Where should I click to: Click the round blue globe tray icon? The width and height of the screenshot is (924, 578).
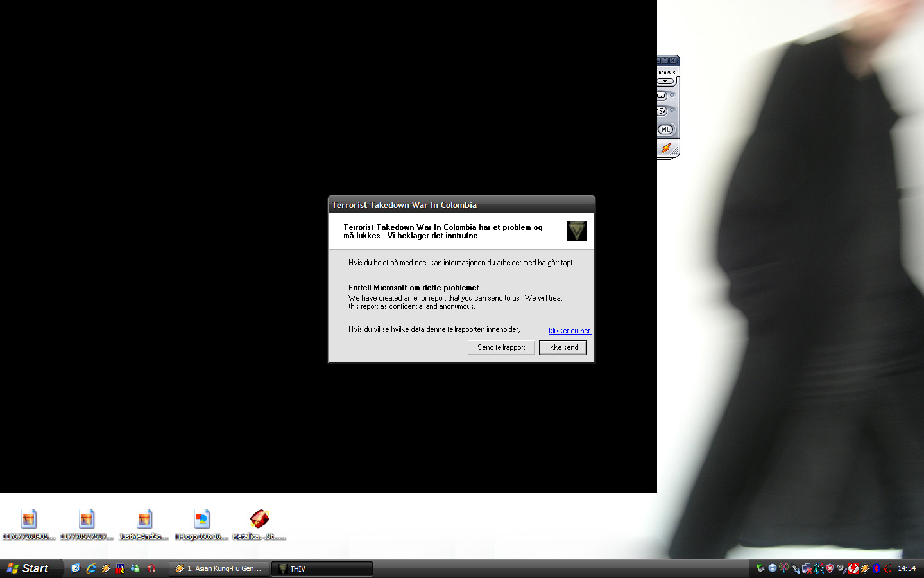pyautogui.click(x=773, y=568)
